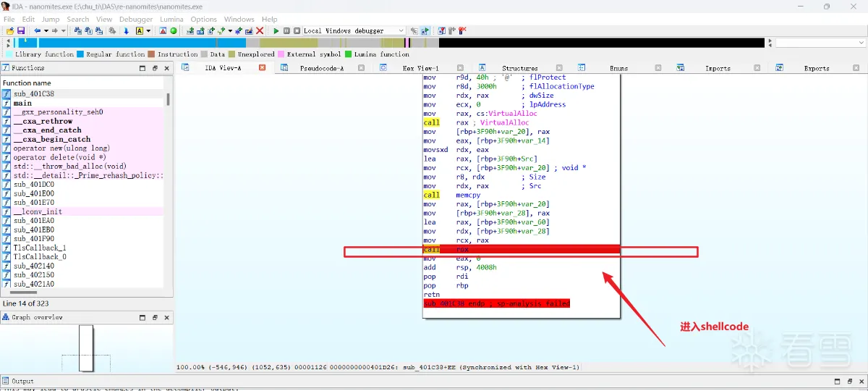Switch to the Hex View-1 tab
The image size is (868, 391).
click(x=421, y=68)
